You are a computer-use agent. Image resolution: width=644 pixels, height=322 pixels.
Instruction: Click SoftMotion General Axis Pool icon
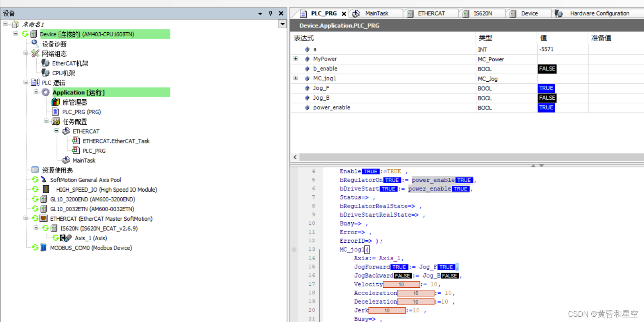(43, 179)
